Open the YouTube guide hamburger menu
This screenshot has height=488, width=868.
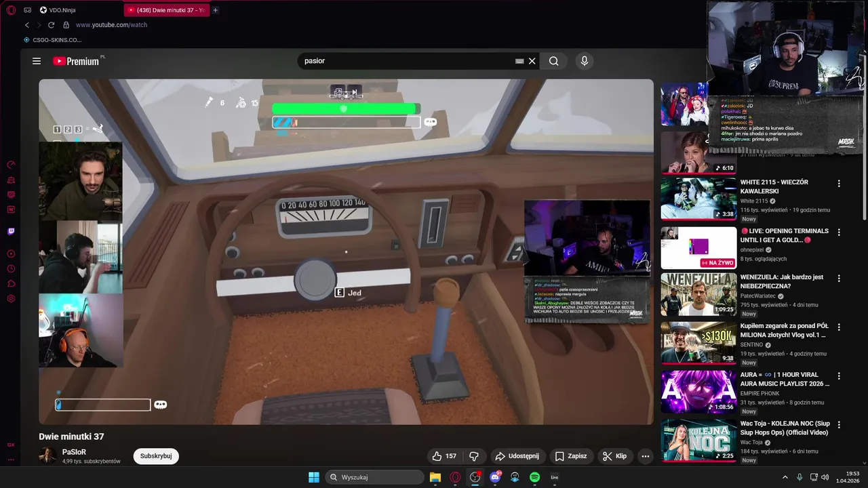(37, 61)
